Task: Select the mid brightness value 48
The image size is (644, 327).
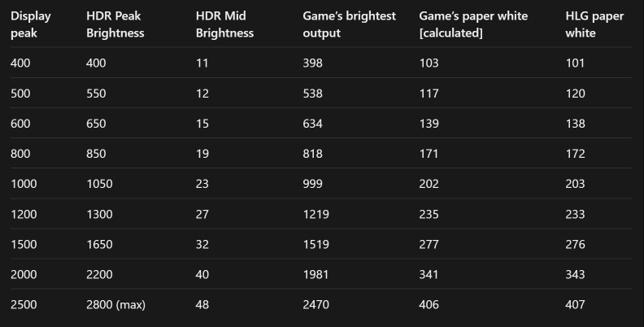Action: coord(202,304)
